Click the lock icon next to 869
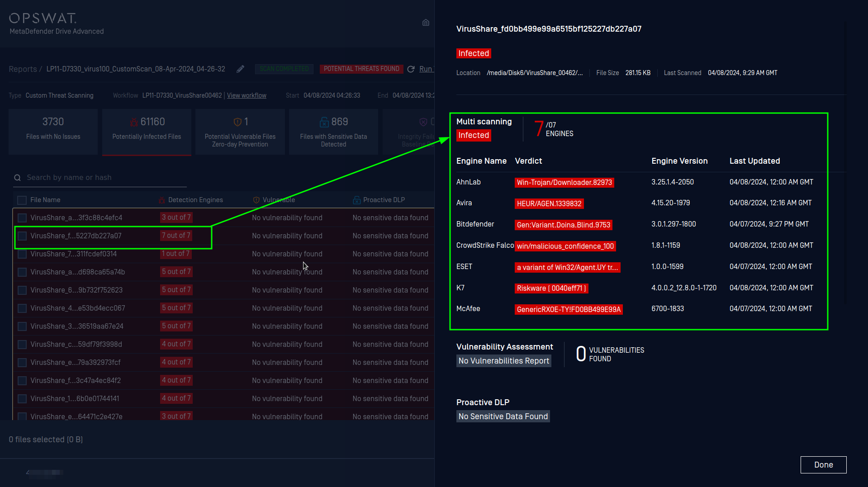 324,122
